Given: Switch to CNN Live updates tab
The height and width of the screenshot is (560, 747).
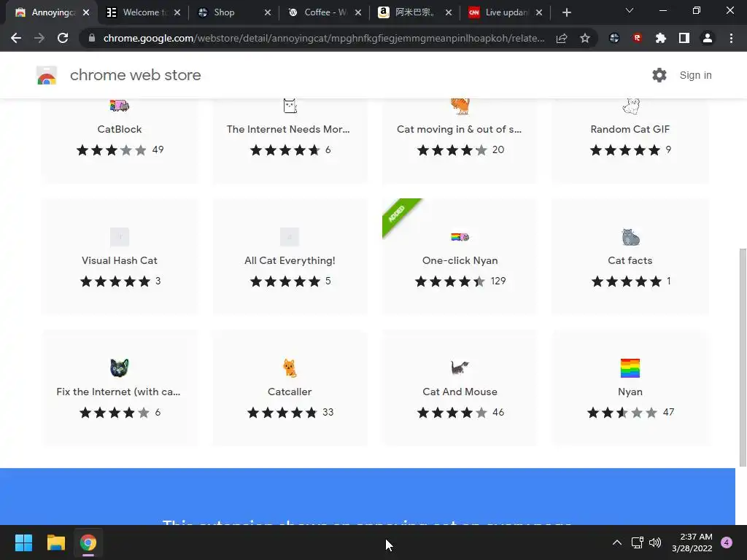Looking at the screenshot, I should click(505, 12).
